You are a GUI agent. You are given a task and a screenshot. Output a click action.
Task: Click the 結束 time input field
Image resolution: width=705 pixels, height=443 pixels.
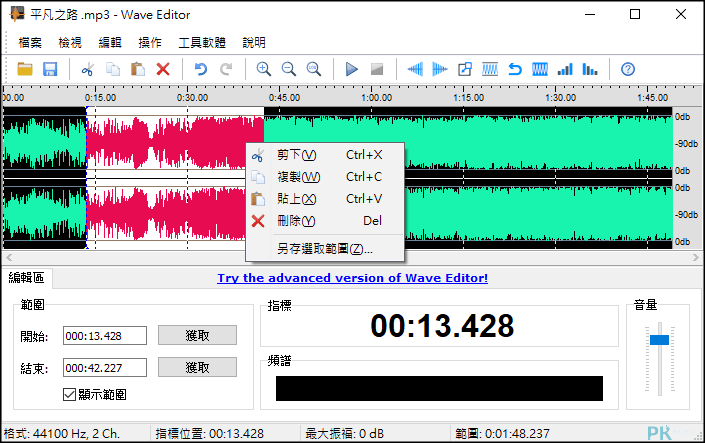105,368
